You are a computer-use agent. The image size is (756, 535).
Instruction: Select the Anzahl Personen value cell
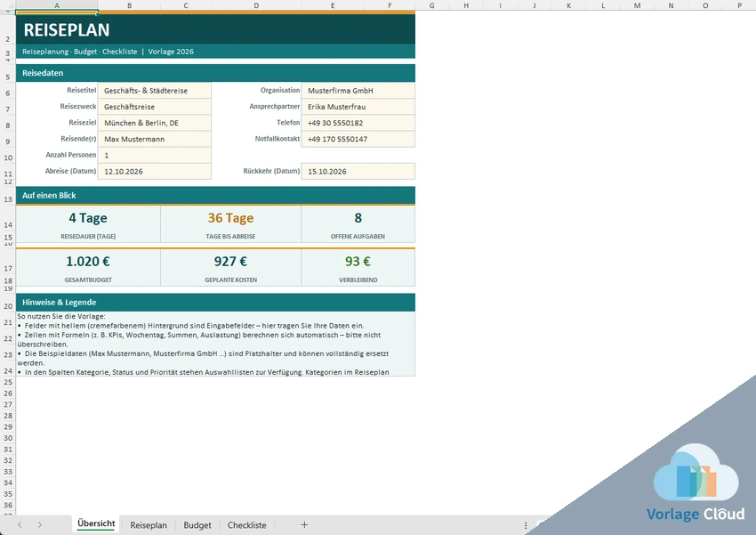pyautogui.click(x=154, y=155)
